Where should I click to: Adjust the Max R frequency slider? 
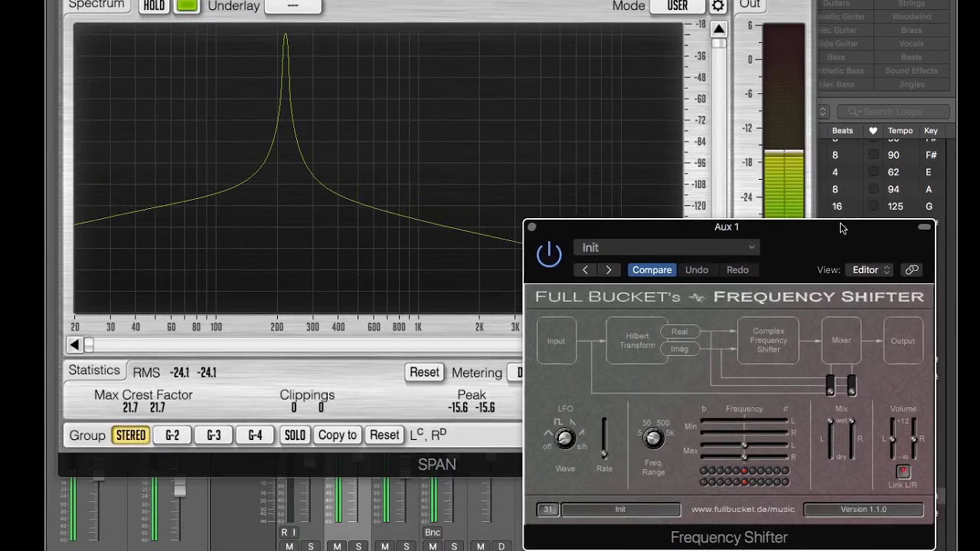[x=744, y=457]
